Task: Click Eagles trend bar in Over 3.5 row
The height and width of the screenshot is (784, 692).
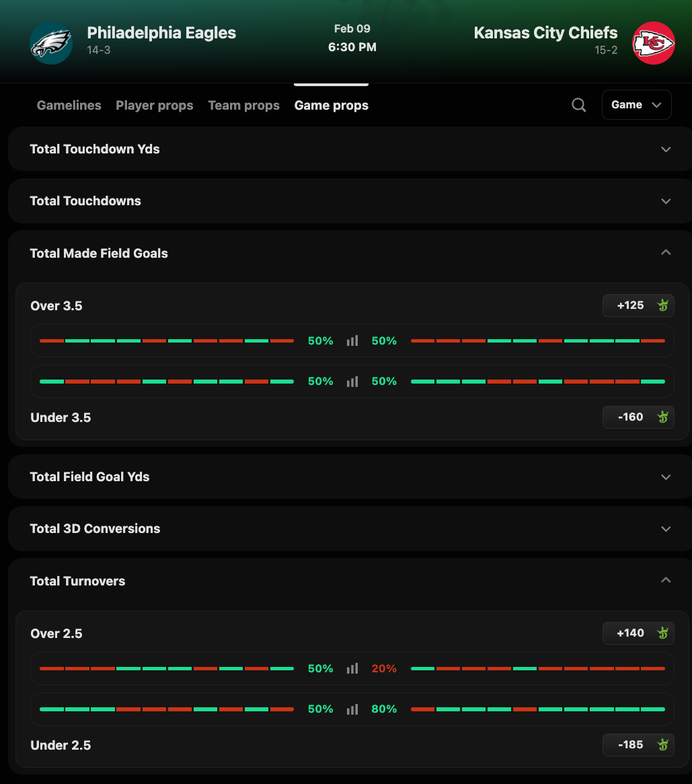Action: [x=166, y=341]
